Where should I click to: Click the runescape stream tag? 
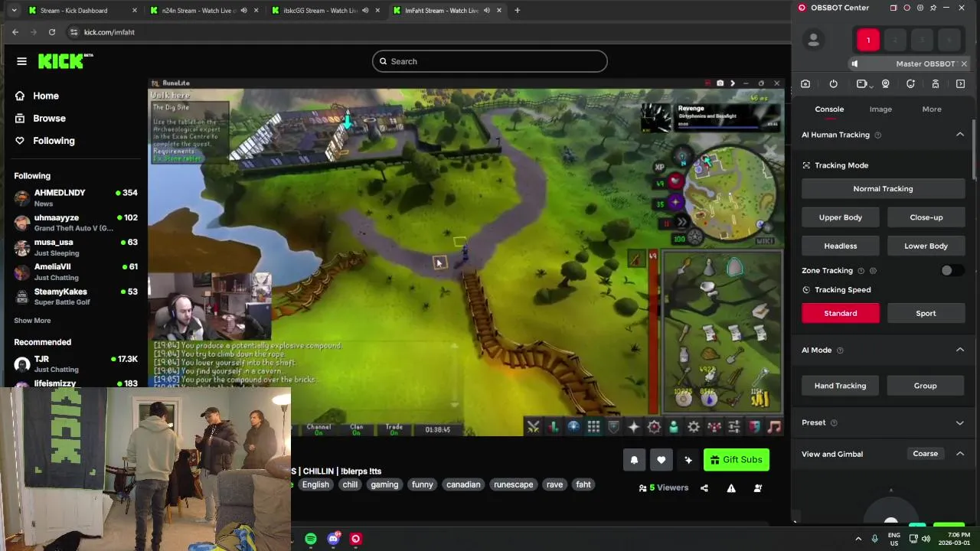point(513,484)
